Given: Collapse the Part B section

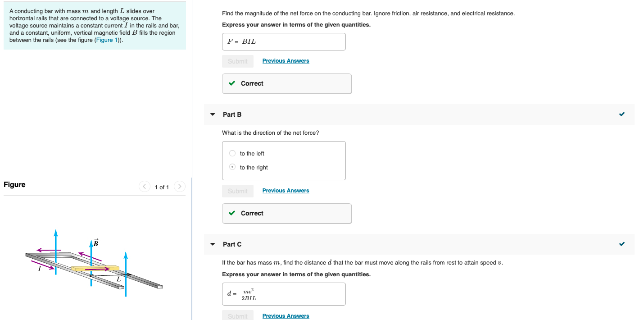Looking at the screenshot, I should pos(212,114).
